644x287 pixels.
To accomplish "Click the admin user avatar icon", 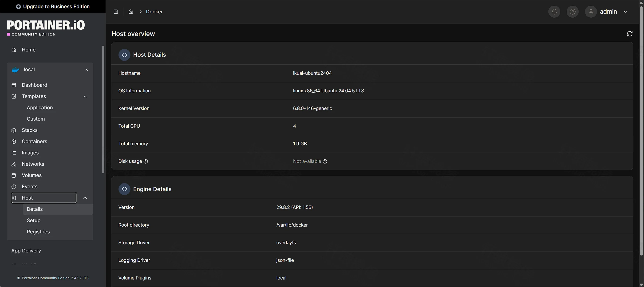I will (x=591, y=12).
